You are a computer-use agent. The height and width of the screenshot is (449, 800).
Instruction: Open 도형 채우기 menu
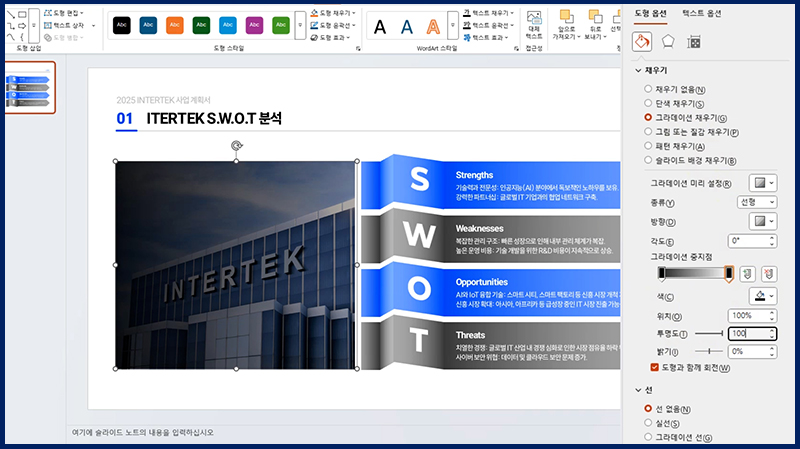(333, 13)
